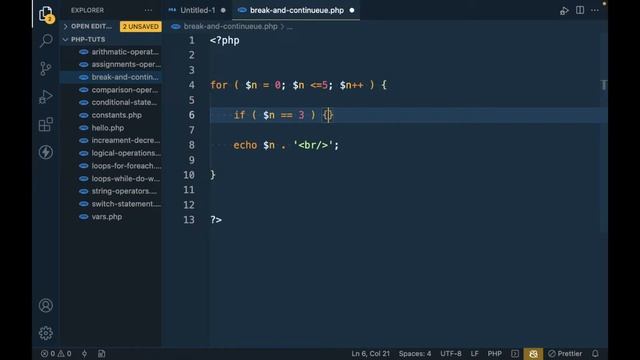Open vars.php file
Image resolution: width=640 pixels, height=360 pixels.
coord(107,217)
